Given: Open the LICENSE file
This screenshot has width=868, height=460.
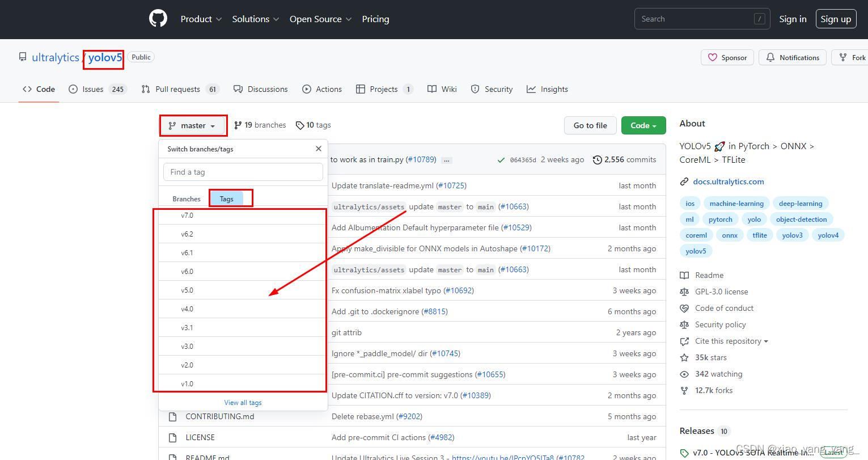Looking at the screenshot, I should (x=200, y=437).
